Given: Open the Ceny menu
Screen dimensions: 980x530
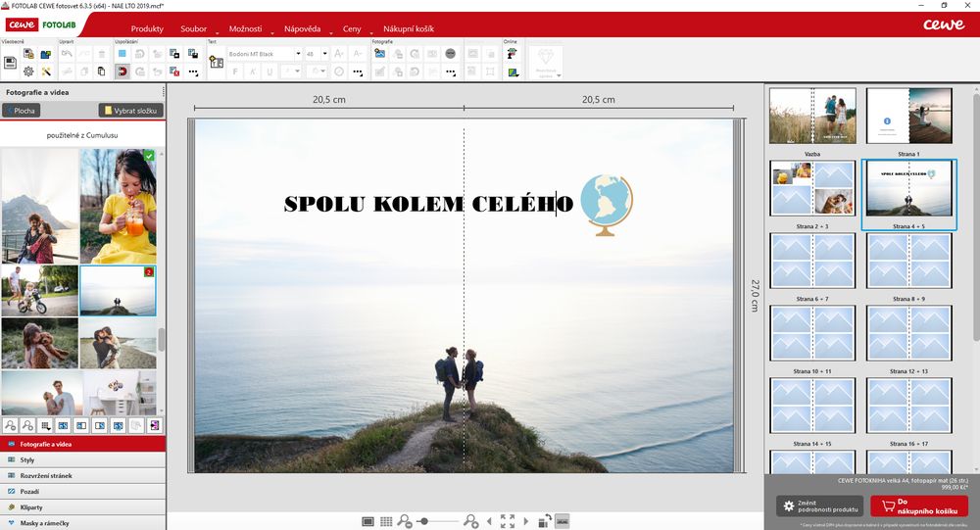Looking at the screenshot, I should tap(352, 28).
